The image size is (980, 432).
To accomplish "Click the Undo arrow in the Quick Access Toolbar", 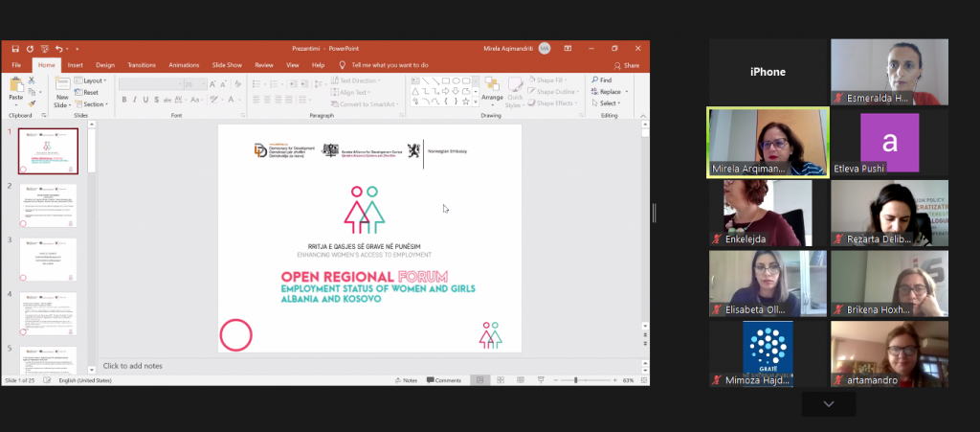I will click(x=58, y=49).
